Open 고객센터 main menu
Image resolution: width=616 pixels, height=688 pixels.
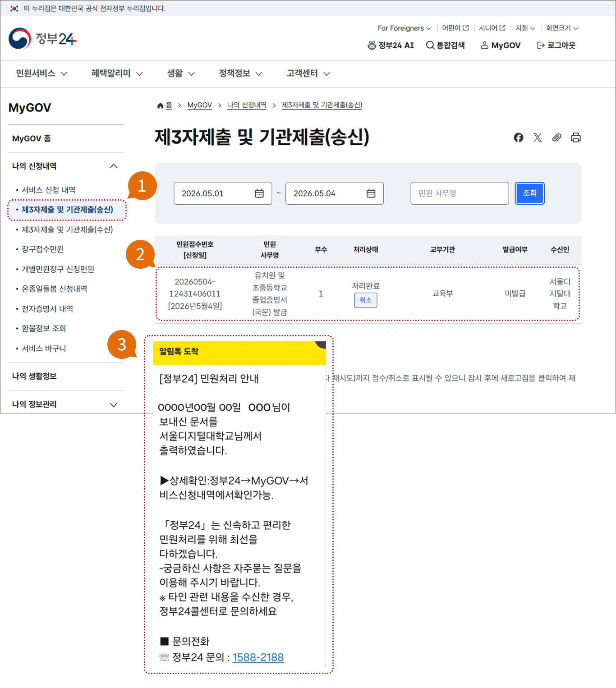(308, 73)
